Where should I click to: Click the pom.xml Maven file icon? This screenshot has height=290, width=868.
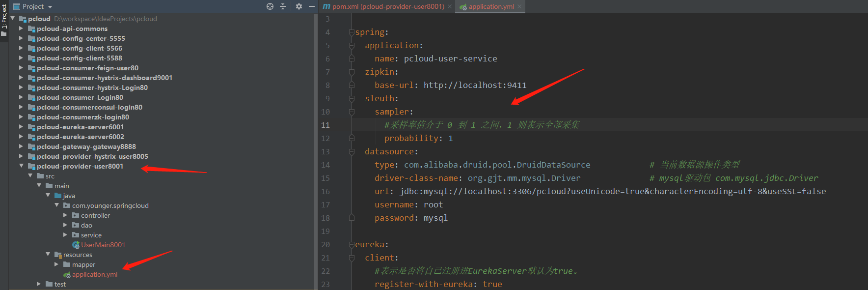(x=326, y=6)
